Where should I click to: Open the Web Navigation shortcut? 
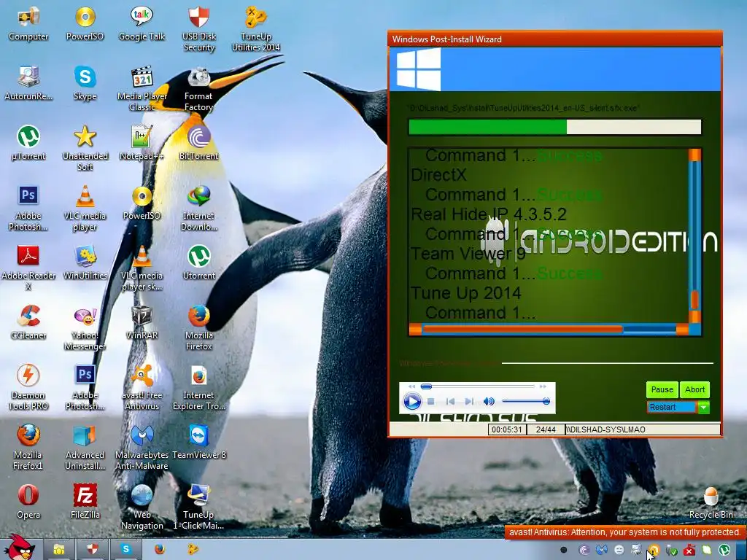[x=142, y=507]
